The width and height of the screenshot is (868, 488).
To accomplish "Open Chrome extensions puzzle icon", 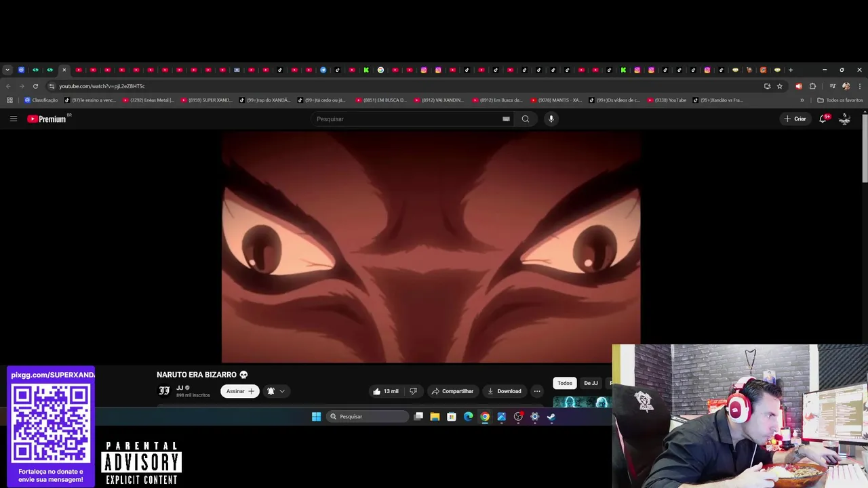I will [x=812, y=86].
